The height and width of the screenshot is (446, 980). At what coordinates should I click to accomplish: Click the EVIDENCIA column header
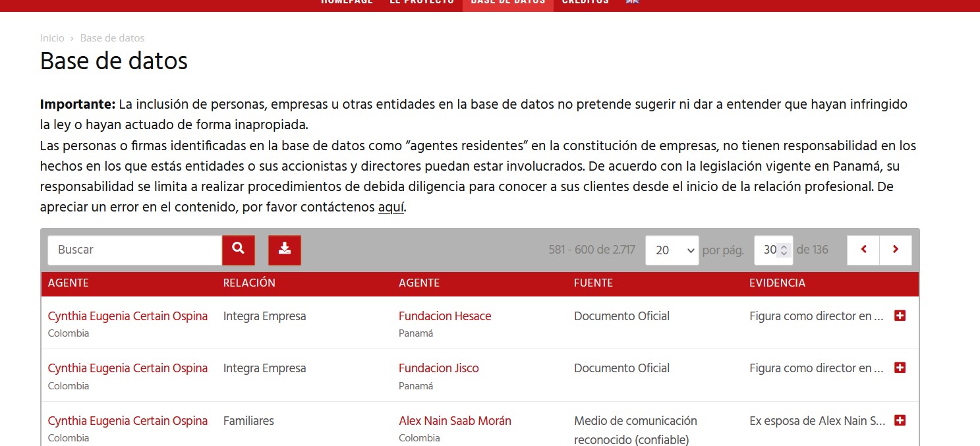(x=777, y=283)
